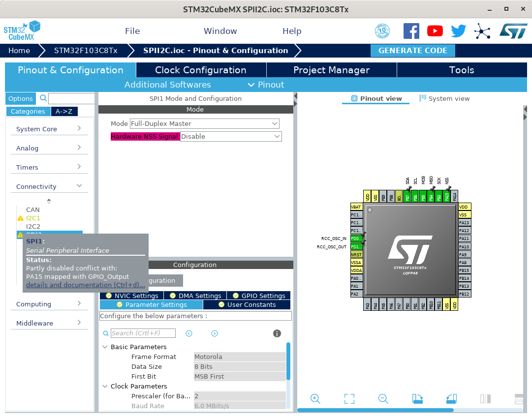
Task: Fit the chip to the view
Action: tap(349, 399)
